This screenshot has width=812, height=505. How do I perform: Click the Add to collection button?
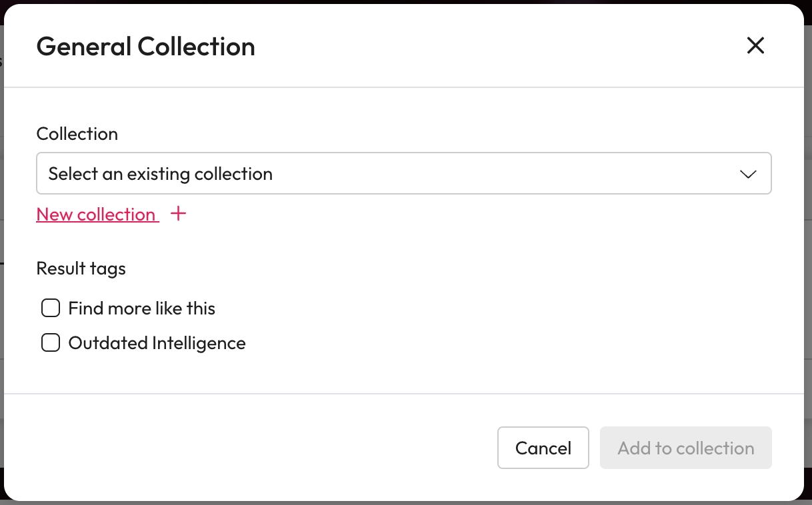tap(685, 448)
